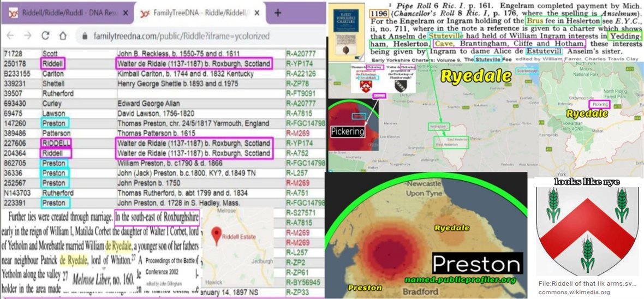
Task: Click the Riddell of that Ilk arms image
Action: click(x=586, y=227)
